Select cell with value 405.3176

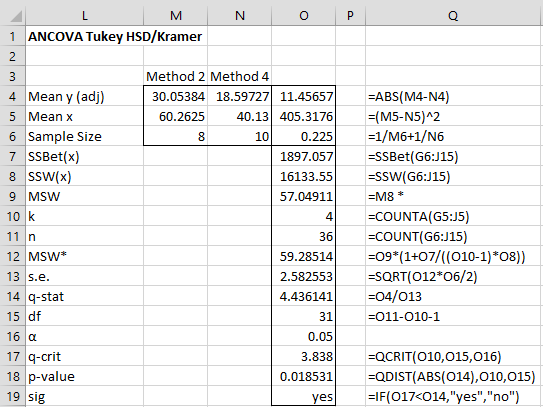coord(303,116)
